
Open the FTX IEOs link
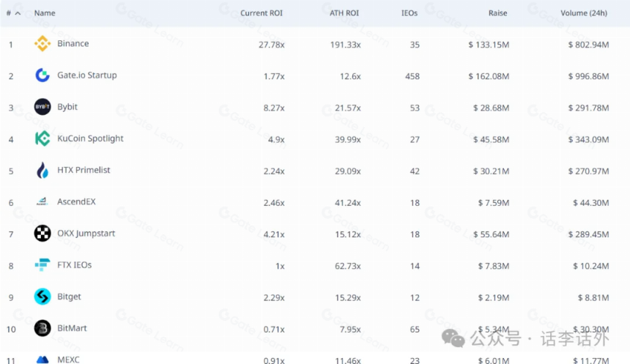pyautogui.click(x=74, y=265)
